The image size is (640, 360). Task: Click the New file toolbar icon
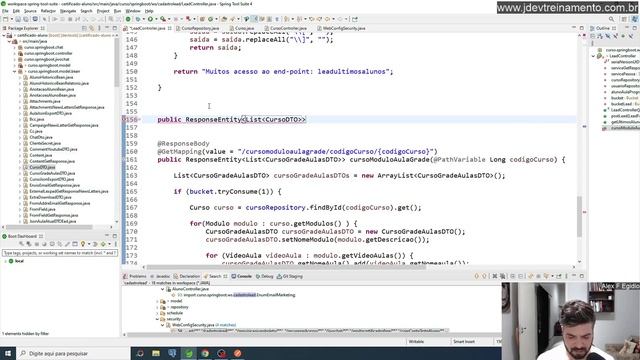point(6,19)
